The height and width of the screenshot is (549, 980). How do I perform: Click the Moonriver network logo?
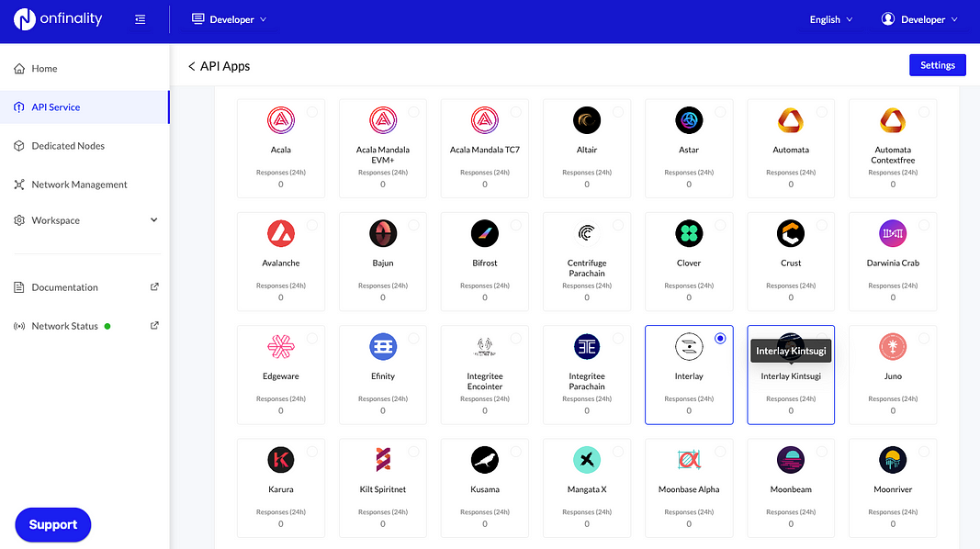[x=893, y=460]
